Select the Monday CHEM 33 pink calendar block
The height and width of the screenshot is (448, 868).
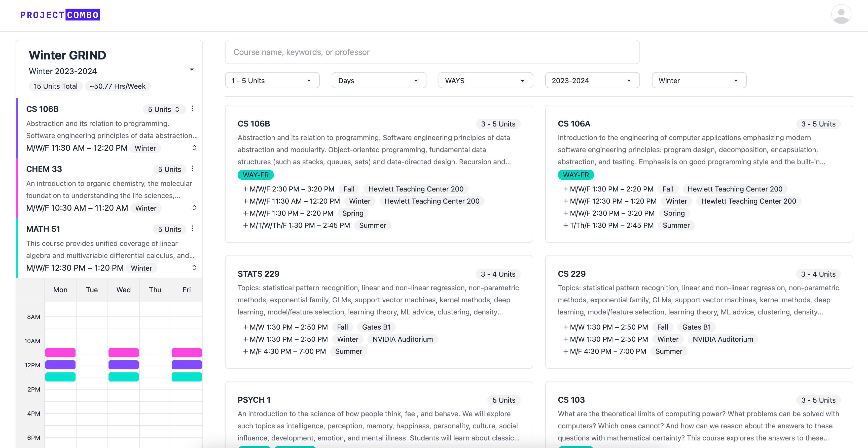(60, 353)
